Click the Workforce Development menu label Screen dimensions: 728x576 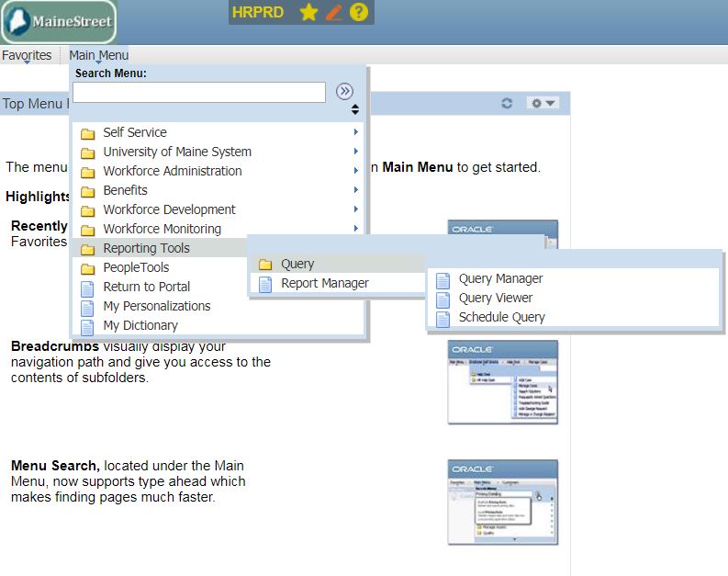tap(169, 209)
